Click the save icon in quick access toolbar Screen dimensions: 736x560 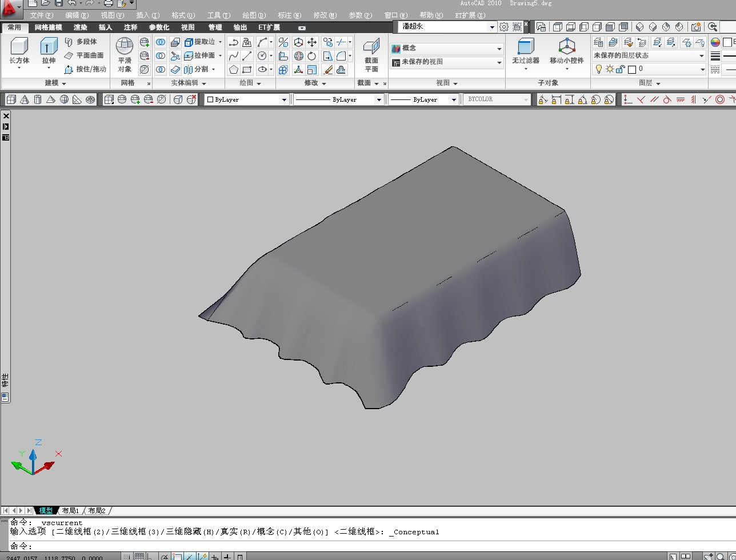[x=58, y=3]
